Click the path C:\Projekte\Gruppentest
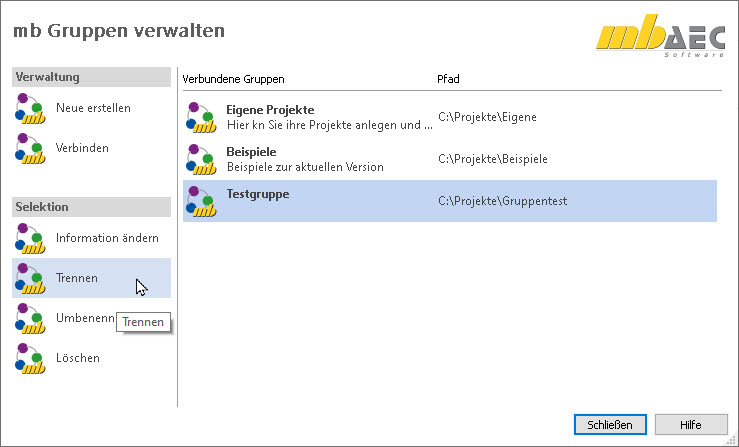Screen dimensions: 739x447 (x=502, y=201)
